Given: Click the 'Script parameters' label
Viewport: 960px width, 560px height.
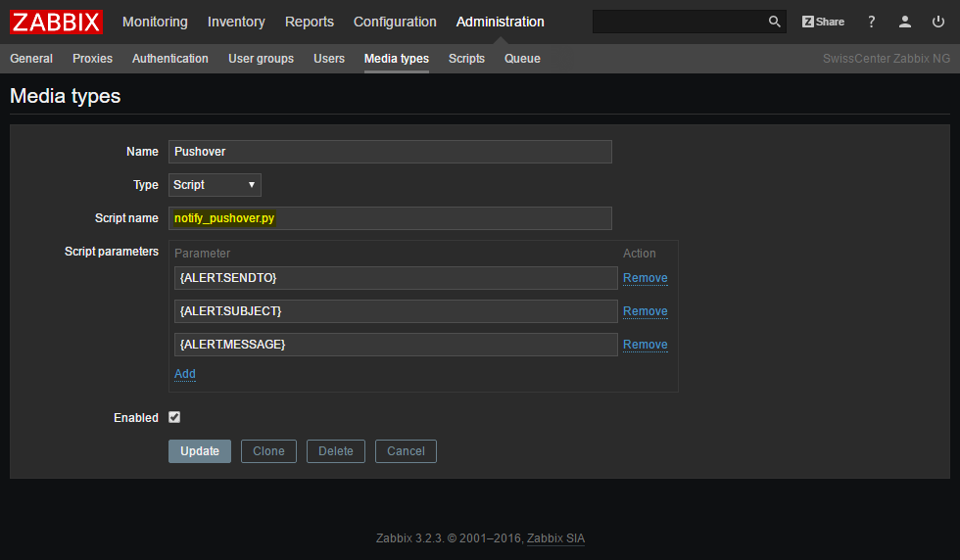Looking at the screenshot, I should click(x=112, y=252).
